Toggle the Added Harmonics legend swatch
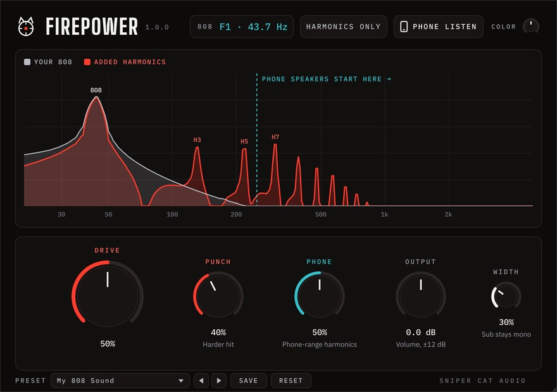Screen dimensions: 557x392 [87, 62]
